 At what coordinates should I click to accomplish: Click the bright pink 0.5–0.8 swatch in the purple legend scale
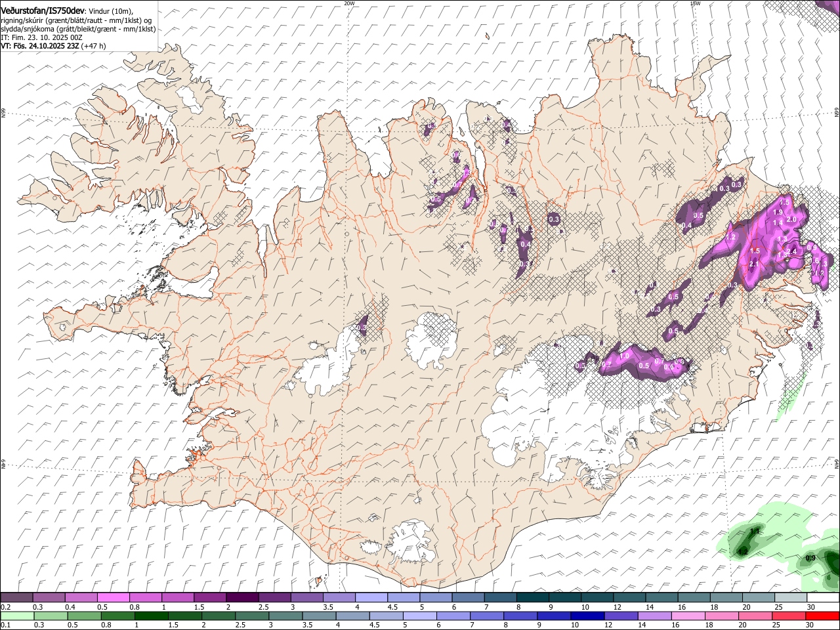(x=113, y=598)
